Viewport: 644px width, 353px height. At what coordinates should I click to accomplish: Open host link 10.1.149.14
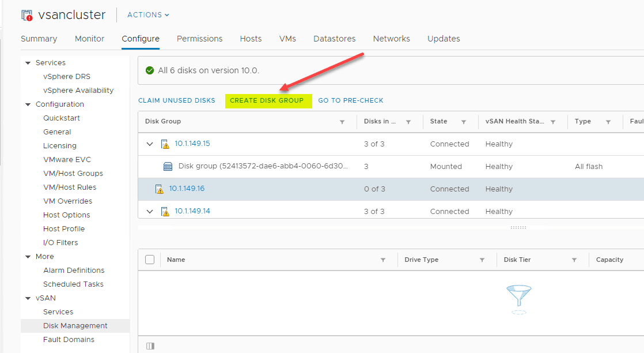(192, 211)
